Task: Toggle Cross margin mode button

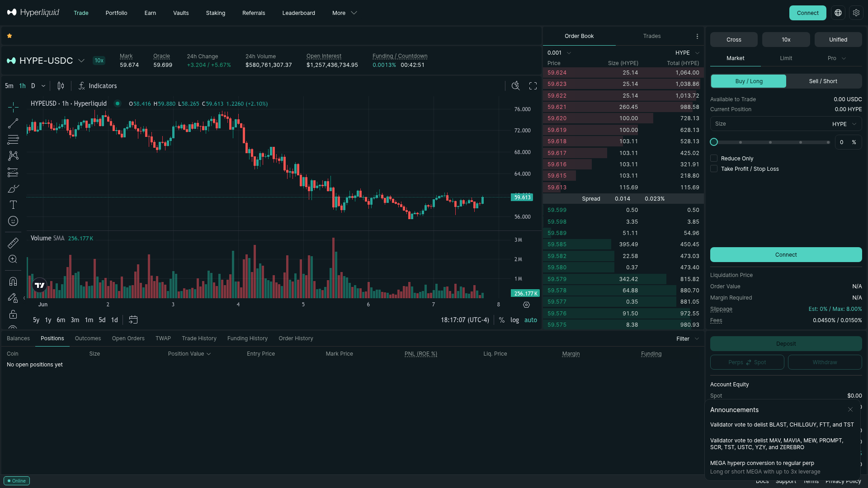Action: (734, 40)
